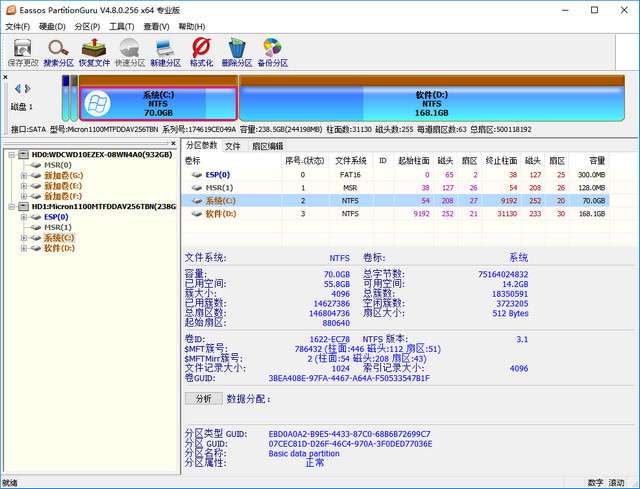Click the Quick Partition (快速分区) icon
640x489 pixels.
(x=130, y=52)
